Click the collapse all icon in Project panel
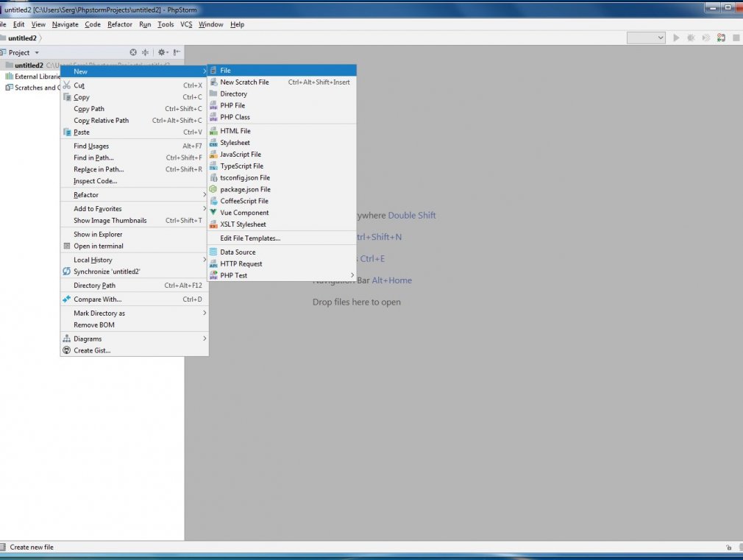The image size is (743, 560). tap(146, 52)
